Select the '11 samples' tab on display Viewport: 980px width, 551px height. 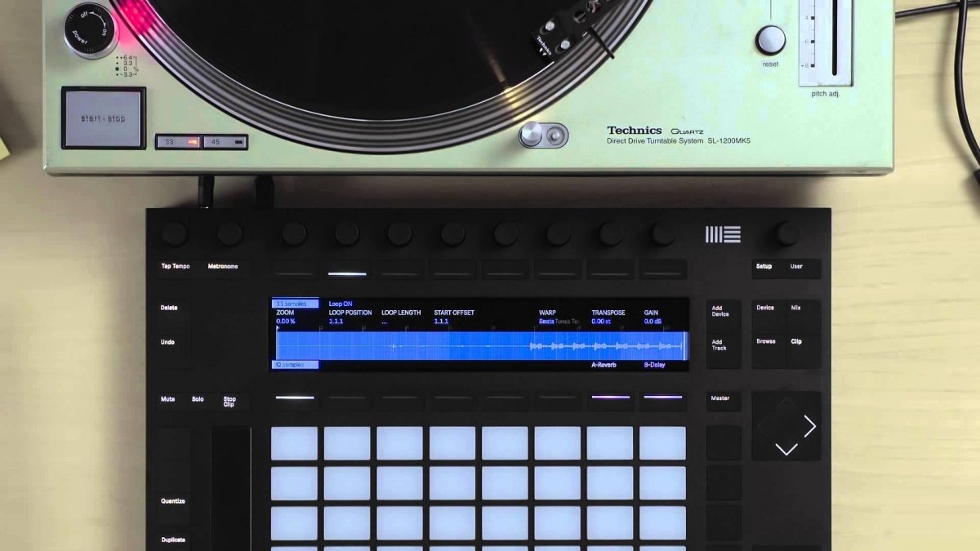click(x=295, y=304)
